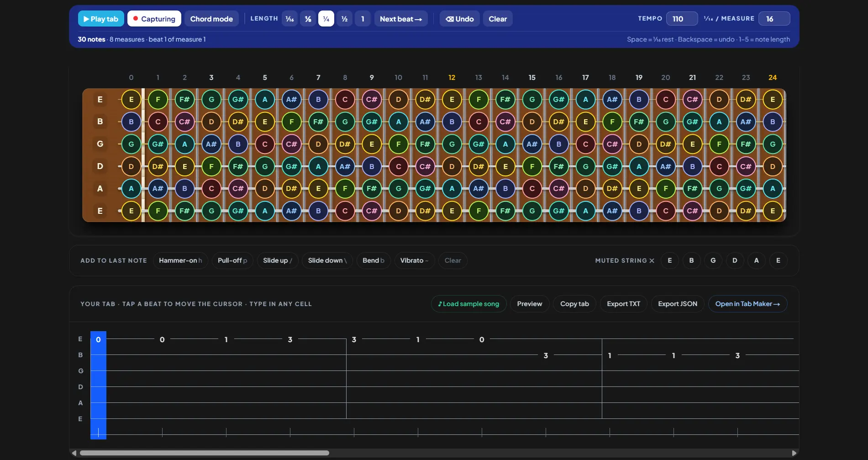868x460 pixels.
Task: Open in Tab Maker link
Action: [747, 304]
